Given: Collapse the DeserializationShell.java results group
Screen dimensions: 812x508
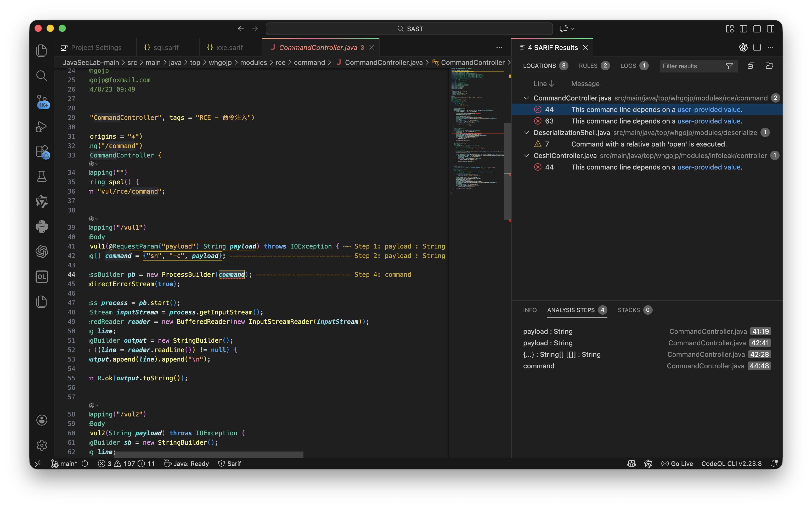Looking at the screenshot, I should click(526, 133).
